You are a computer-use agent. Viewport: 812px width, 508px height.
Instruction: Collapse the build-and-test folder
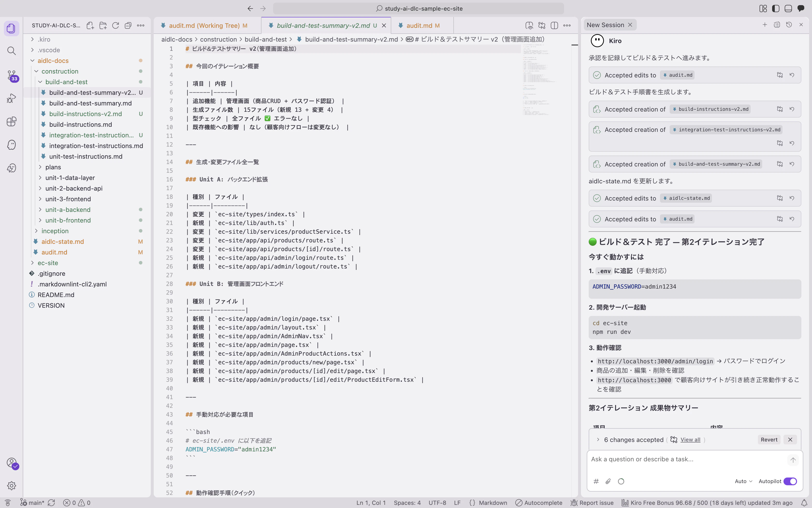coord(40,82)
